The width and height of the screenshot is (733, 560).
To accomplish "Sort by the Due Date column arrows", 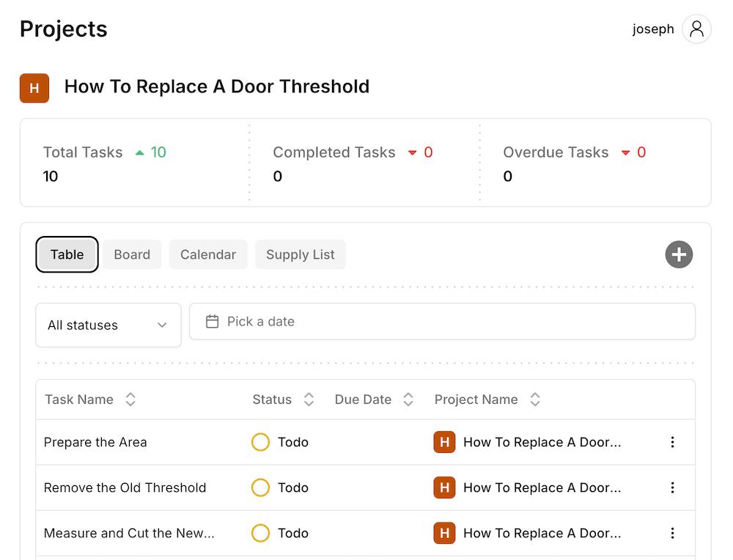I will [x=408, y=399].
